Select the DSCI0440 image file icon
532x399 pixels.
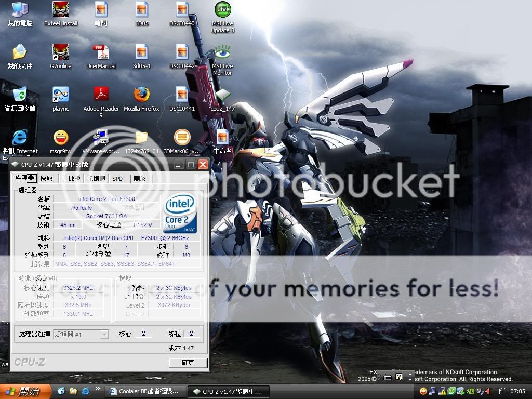coord(182,14)
